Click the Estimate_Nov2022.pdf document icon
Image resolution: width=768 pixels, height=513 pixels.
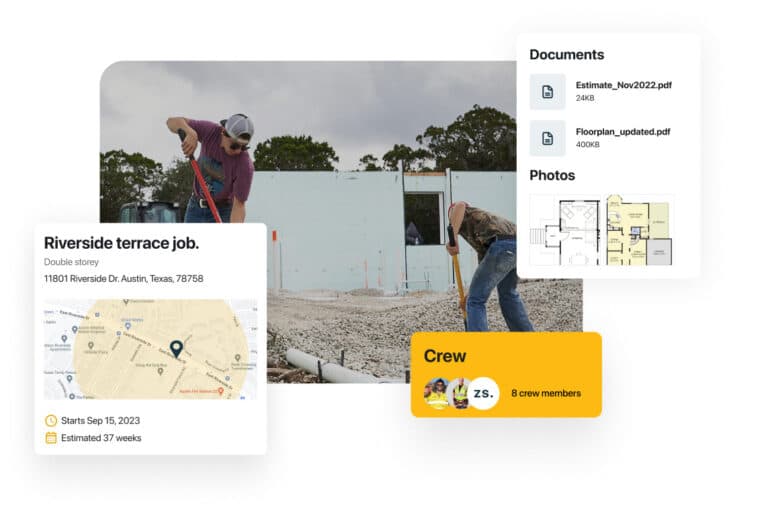pos(548,92)
